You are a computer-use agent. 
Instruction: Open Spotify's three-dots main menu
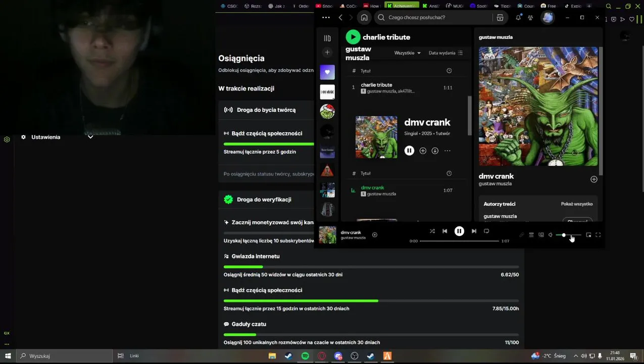(326, 17)
